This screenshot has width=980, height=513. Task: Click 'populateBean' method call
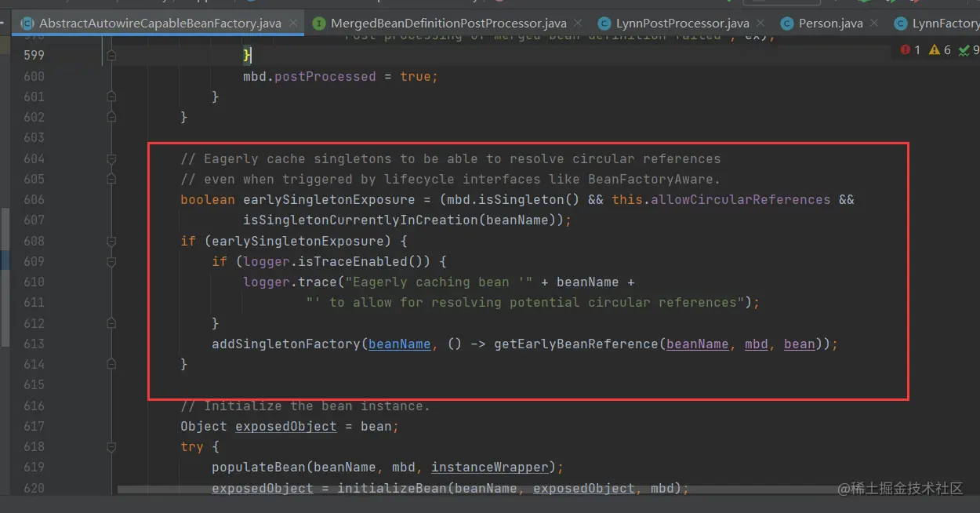(259, 467)
